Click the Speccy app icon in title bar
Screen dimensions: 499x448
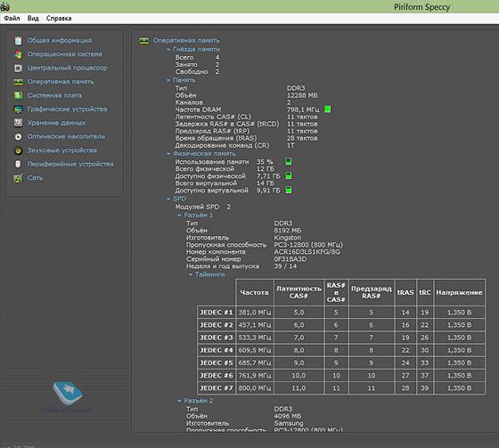(x=4, y=6)
